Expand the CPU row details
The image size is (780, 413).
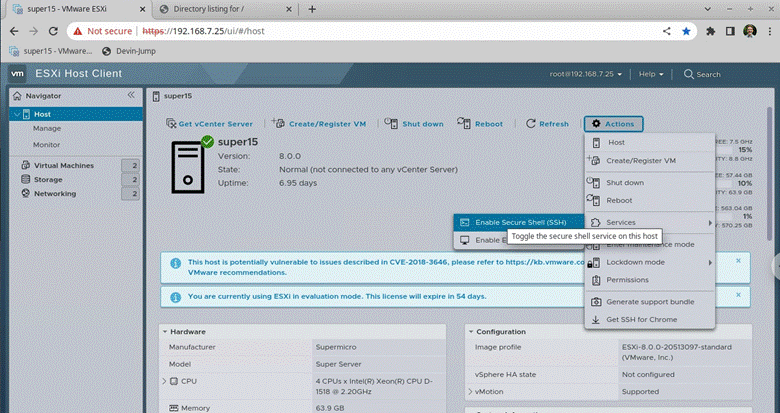164,381
